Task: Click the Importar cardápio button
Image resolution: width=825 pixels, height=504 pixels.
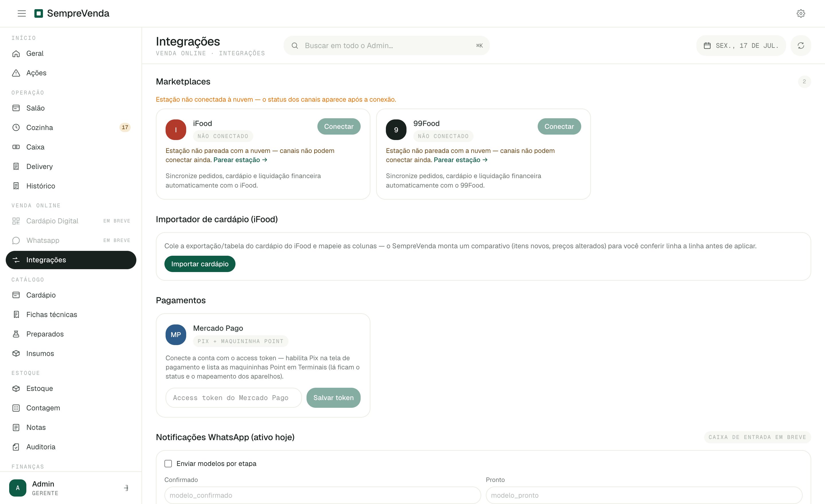Action: point(200,264)
